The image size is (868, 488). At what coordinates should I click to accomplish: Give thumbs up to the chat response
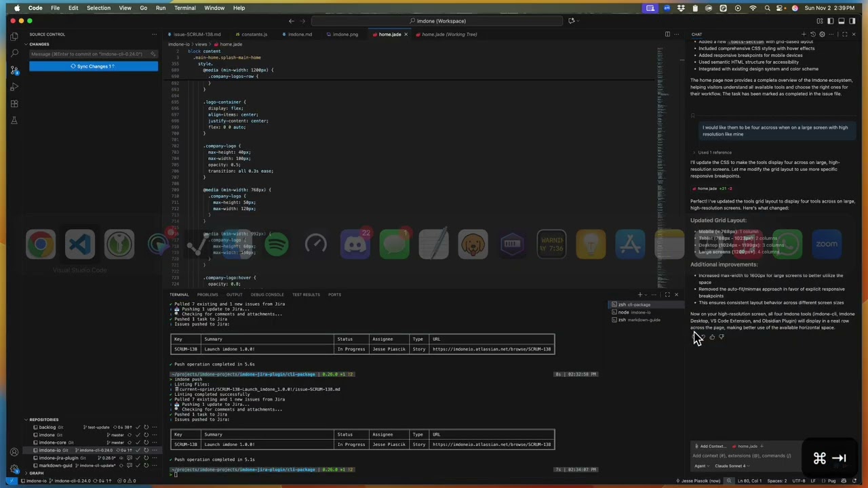point(712,336)
